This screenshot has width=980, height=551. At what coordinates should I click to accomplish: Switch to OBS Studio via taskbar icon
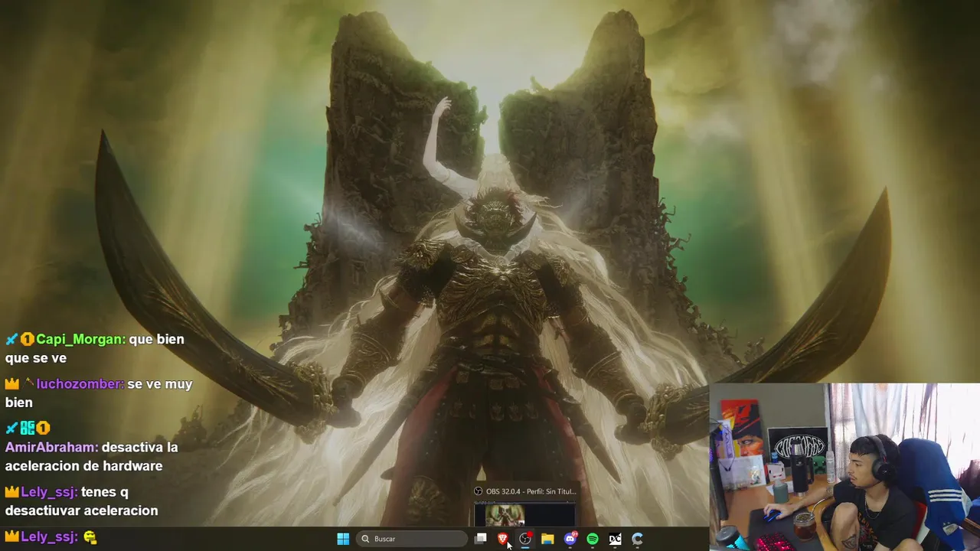pyautogui.click(x=525, y=539)
